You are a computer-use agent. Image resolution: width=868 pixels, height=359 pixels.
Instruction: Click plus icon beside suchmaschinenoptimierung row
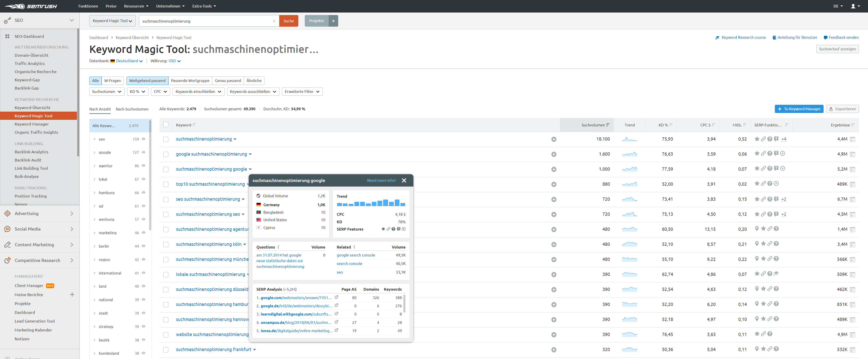[554, 139]
